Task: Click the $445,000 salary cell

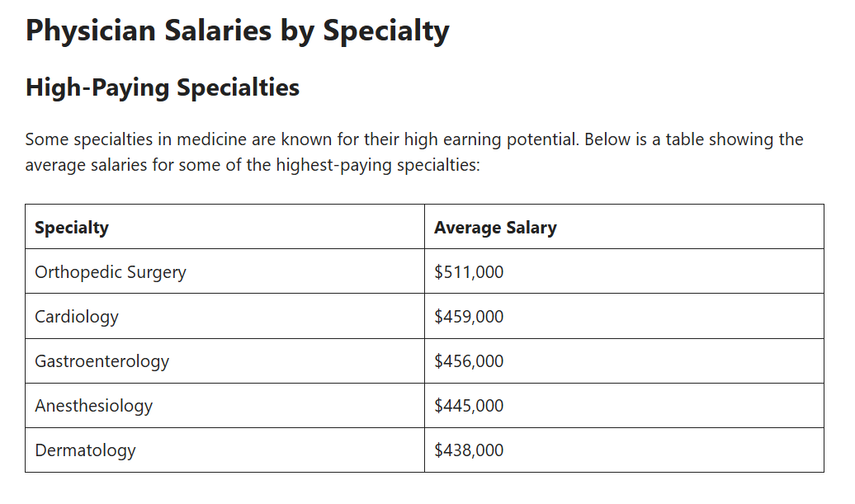Action: [625, 405]
